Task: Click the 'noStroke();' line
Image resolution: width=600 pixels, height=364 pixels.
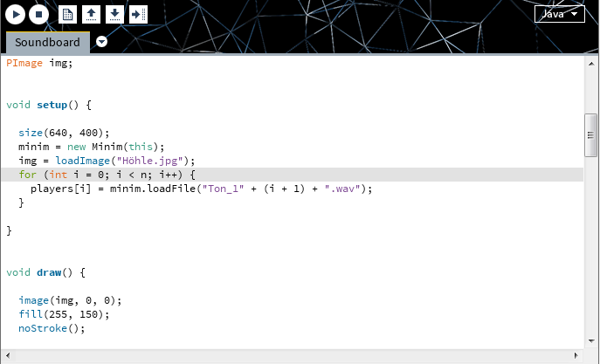Action: click(x=52, y=328)
